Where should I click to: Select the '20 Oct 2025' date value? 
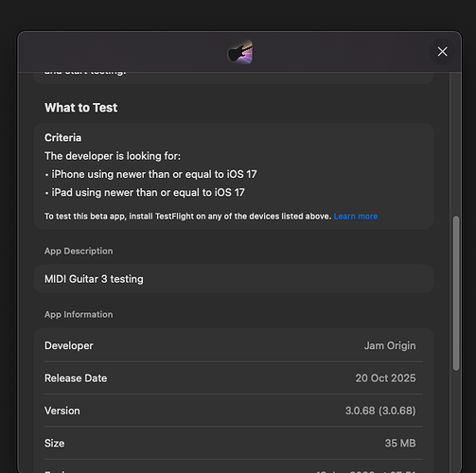(x=385, y=378)
